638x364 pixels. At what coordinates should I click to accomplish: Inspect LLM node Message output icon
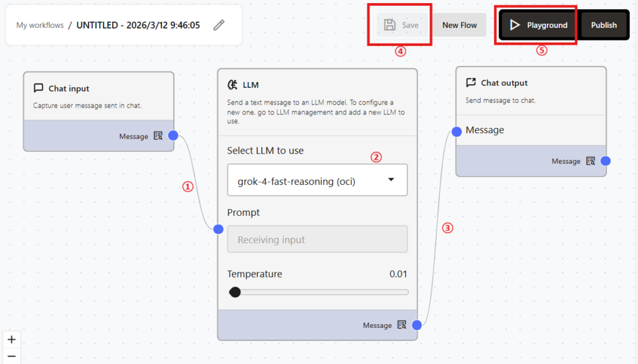click(x=402, y=325)
